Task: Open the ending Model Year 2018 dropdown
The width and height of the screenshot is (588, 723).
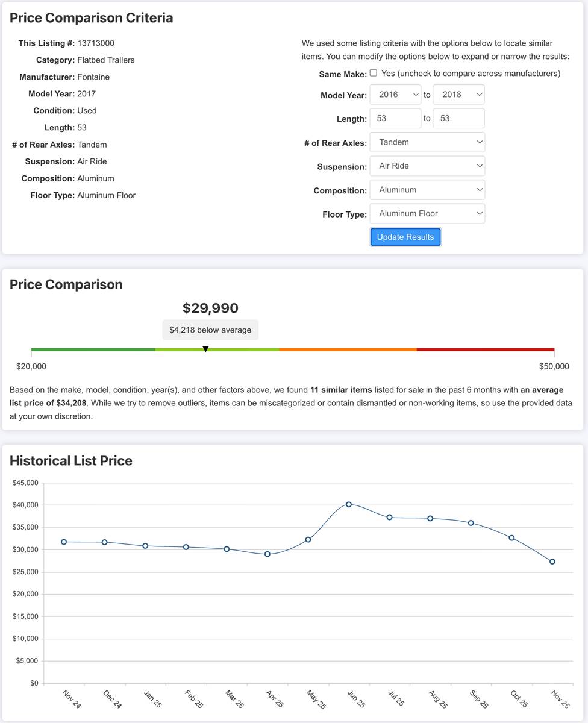Action: [458, 95]
